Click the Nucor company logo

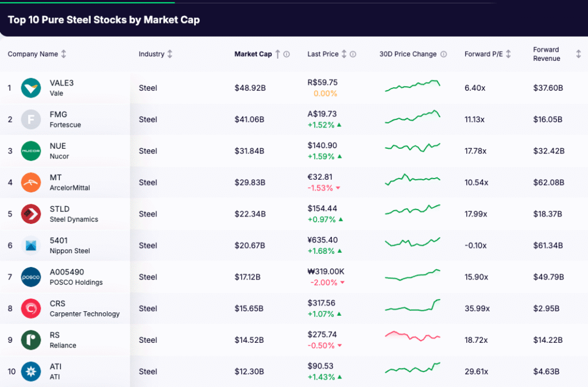tap(31, 150)
